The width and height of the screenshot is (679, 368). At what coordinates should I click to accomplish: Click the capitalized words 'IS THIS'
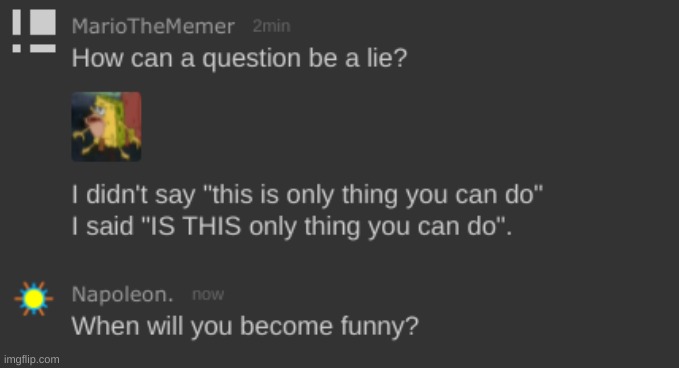[x=195, y=226]
